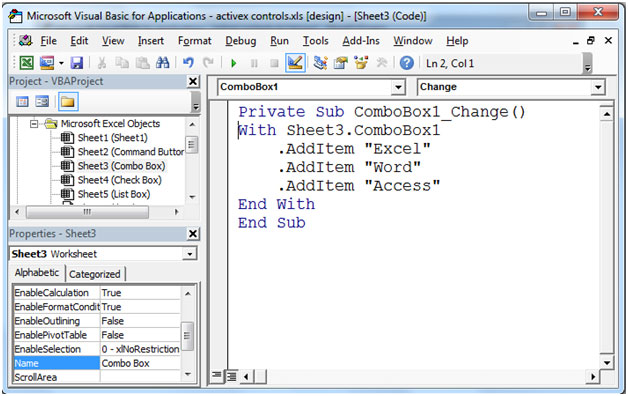Close the Properties - Sheet3 panel
Screen dimensions: 628x396
pyautogui.click(x=193, y=234)
